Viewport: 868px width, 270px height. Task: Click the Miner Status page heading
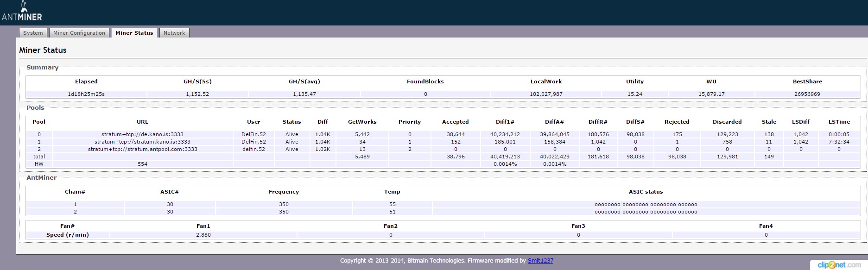(43, 50)
